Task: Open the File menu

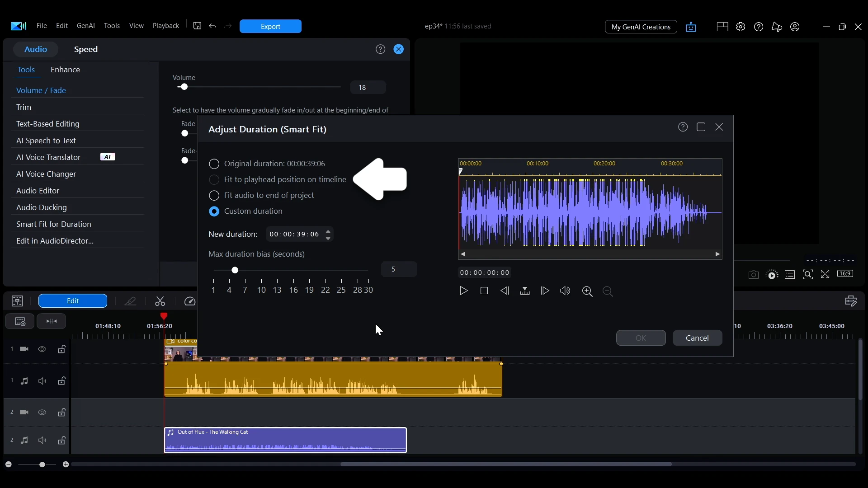Action: (x=42, y=26)
